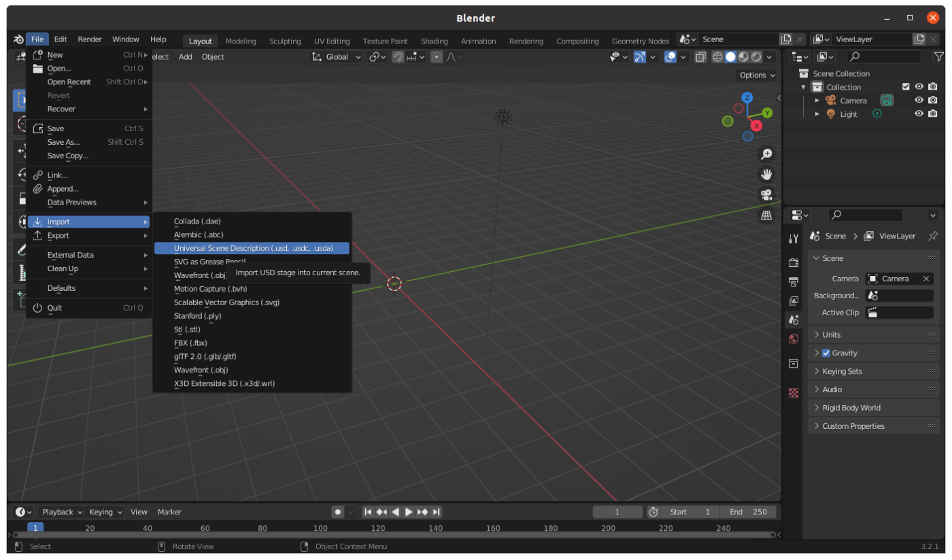Toggle show overlays button in viewport header
This screenshot has width=952, height=560.
[670, 57]
